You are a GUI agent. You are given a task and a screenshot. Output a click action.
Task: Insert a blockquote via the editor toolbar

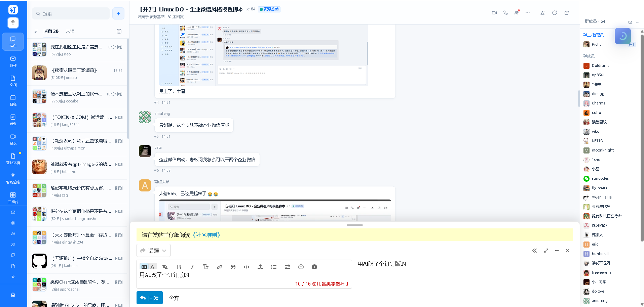(233, 267)
